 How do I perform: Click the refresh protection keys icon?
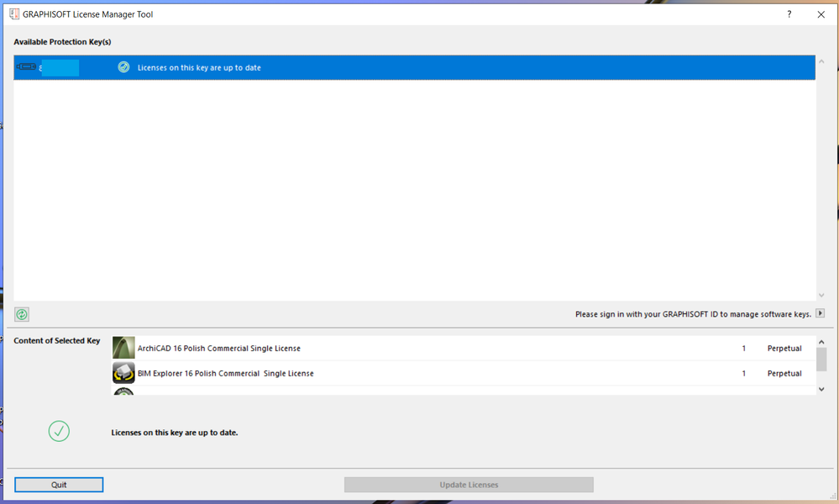pyautogui.click(x=21, y=315)
